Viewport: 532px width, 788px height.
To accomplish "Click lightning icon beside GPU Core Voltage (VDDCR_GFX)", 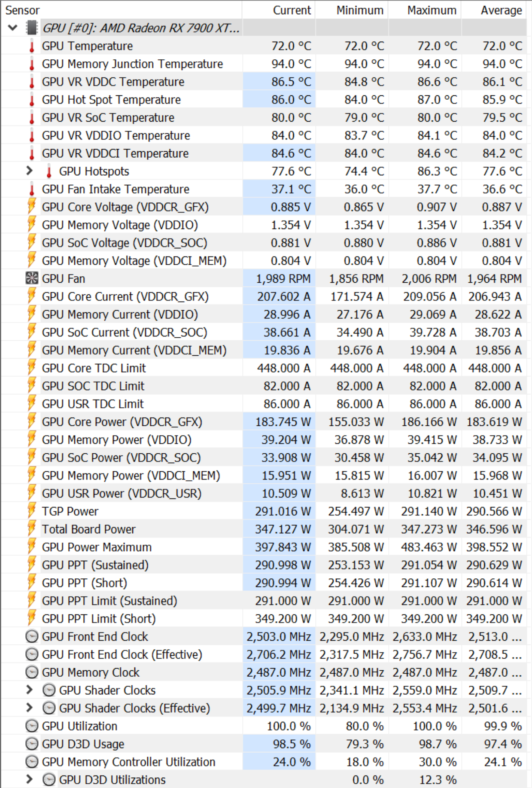I will pos(32,207).
